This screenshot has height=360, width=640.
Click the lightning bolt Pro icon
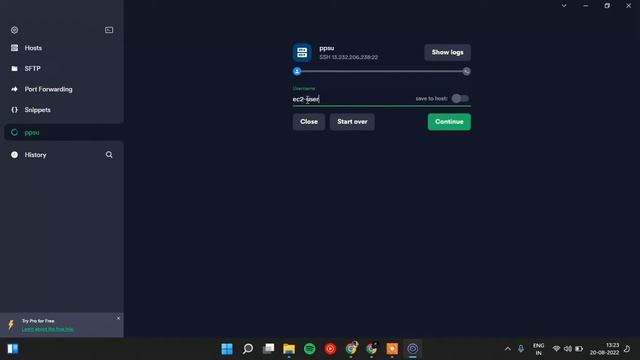[x=11, y=325]
